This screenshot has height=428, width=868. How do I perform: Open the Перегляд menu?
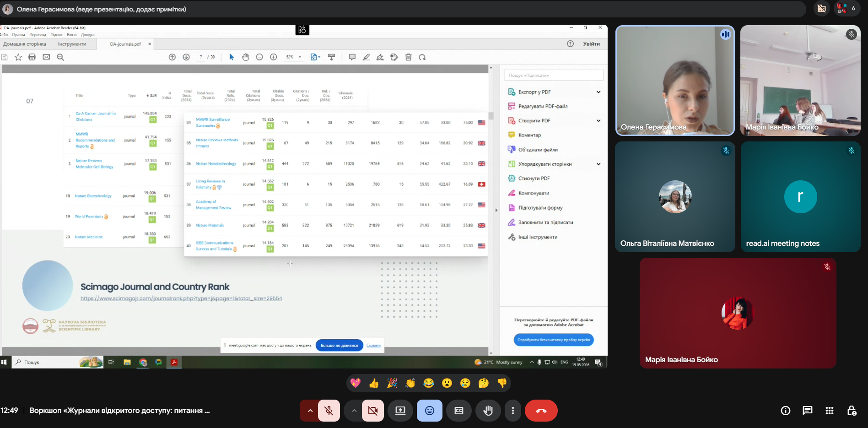pyautogui.click(x=38, y=35)
